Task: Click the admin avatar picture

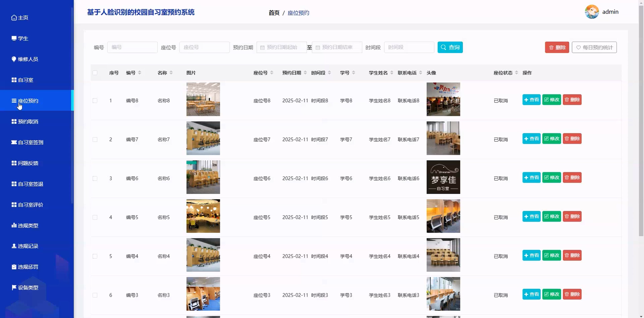Action: click(591, 12)
